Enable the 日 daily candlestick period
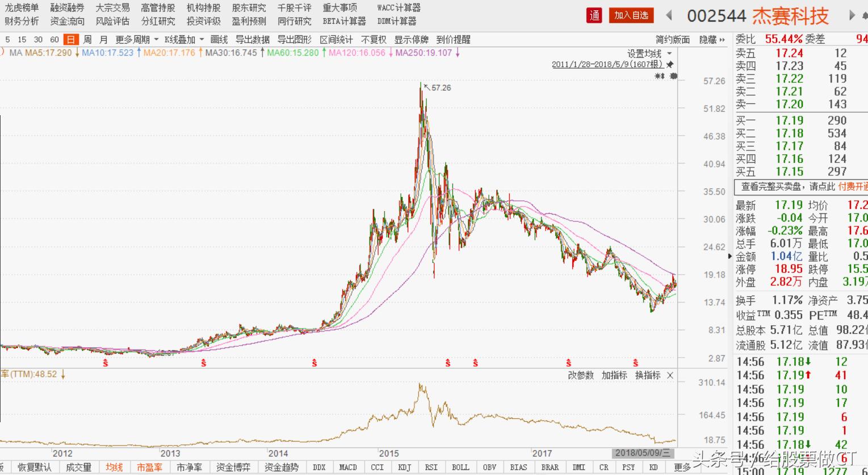Viewport: 868px width, 475px height. coord(70,40)
